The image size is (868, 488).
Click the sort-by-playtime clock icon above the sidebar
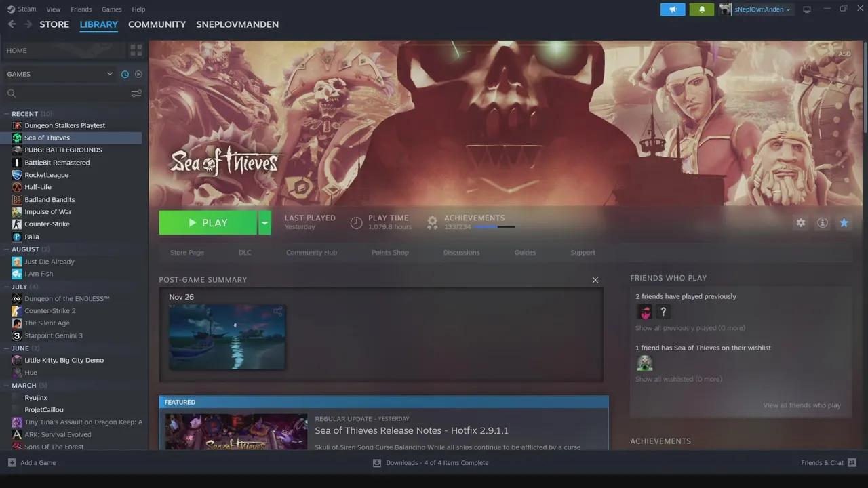(x=124, y=74)
